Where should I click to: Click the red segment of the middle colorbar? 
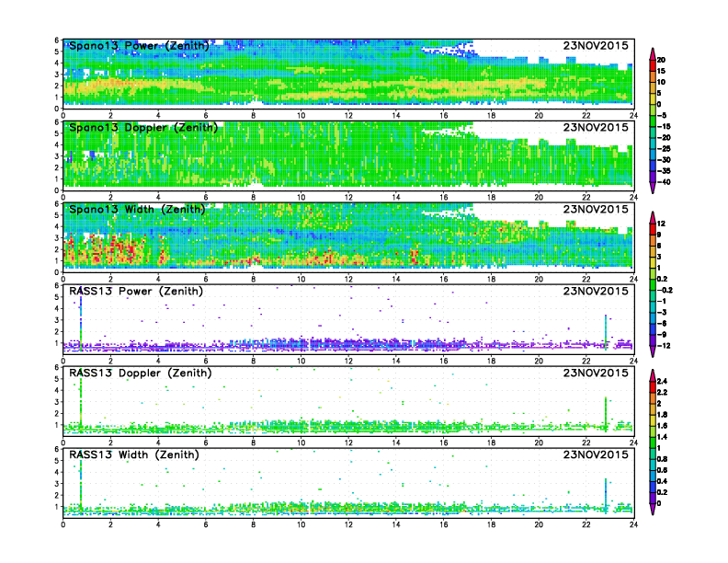[653, 229]
